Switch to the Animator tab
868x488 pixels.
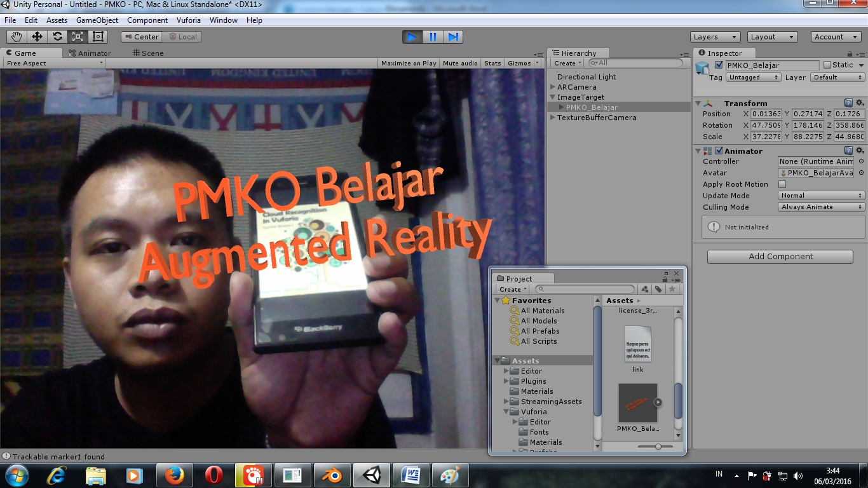(89, 53)
